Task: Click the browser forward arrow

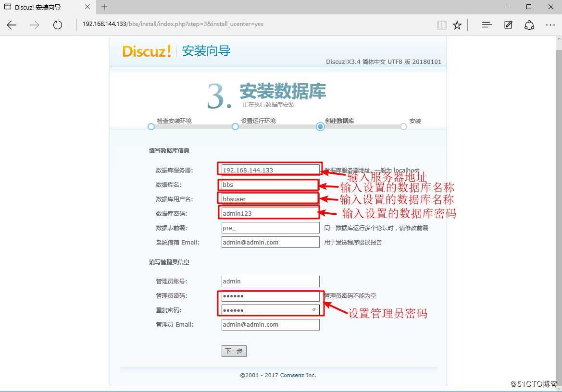Action: tap(35, 24)
